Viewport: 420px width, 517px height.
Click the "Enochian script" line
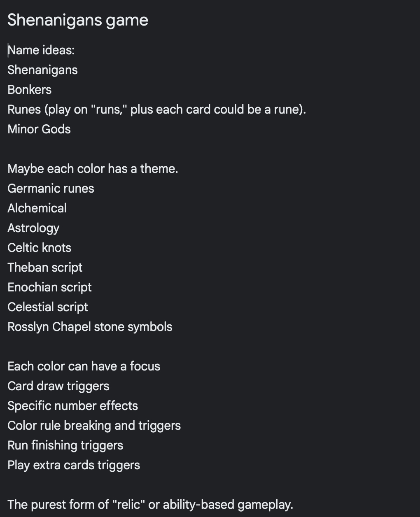coord(49,287)
